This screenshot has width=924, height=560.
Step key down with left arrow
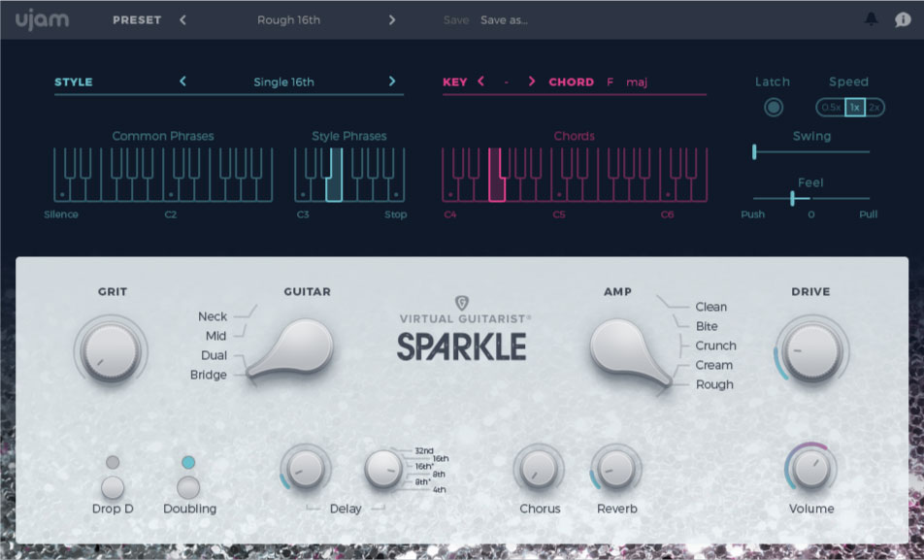480,82
